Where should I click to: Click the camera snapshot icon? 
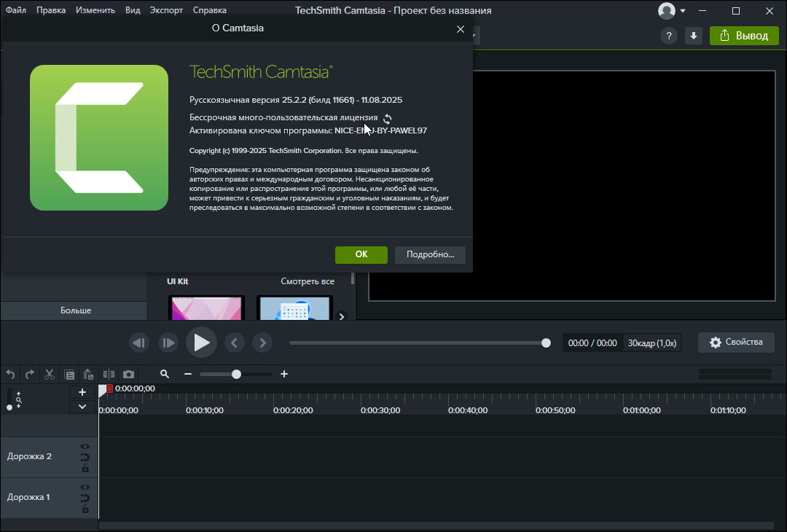coord(128,375)
